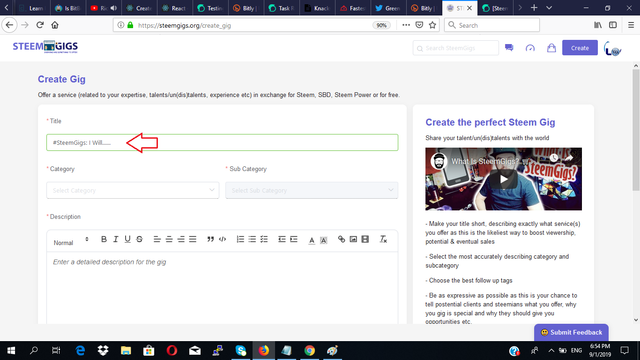Switch to the Is Bitl browser tab
This screenshot has width=640, height=360.
tap(68, 8)
